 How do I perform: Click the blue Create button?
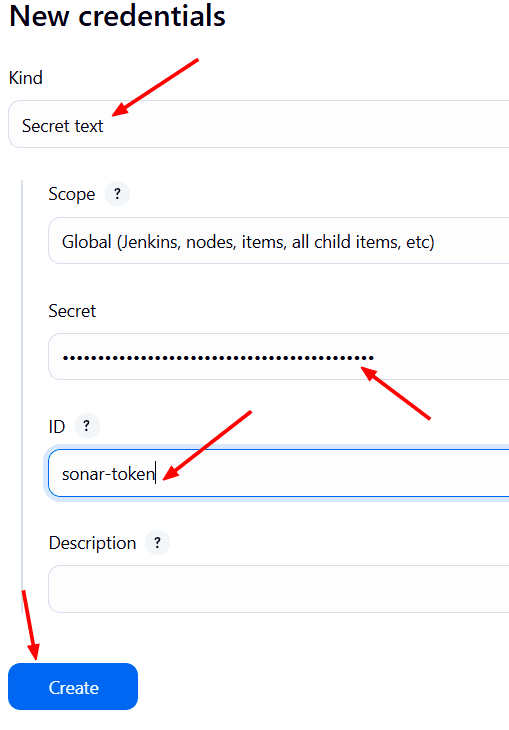coord(73,687)
